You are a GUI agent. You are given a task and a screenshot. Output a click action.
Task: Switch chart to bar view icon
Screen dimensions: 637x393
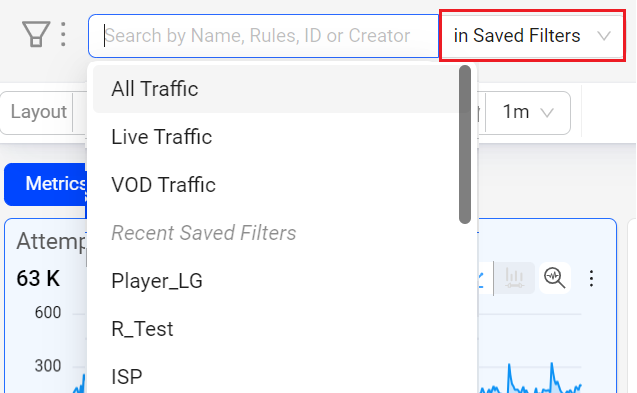[514, 278]
